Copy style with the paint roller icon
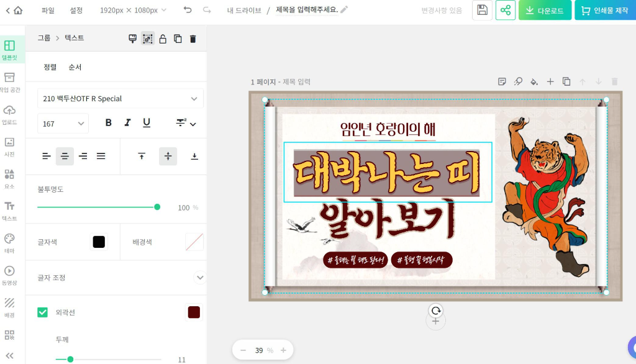The width and height of the screenshot is (636, 364). pos(133,39)
